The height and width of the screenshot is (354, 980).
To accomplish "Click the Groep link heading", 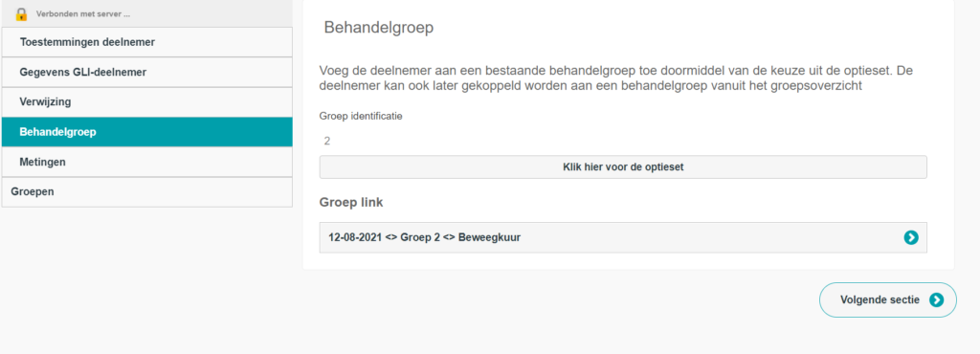I will point(351,202).
